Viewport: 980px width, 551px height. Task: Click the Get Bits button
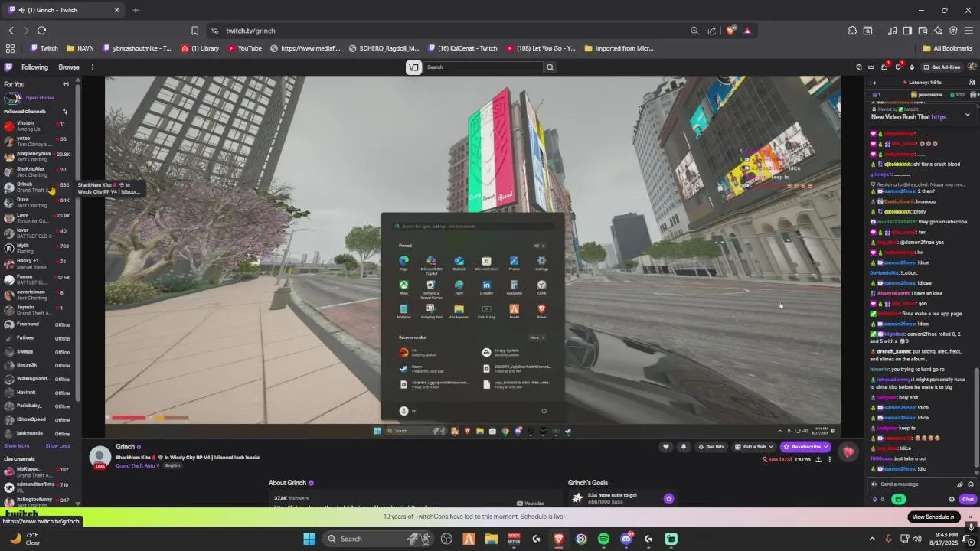click(x=711, y=447)
